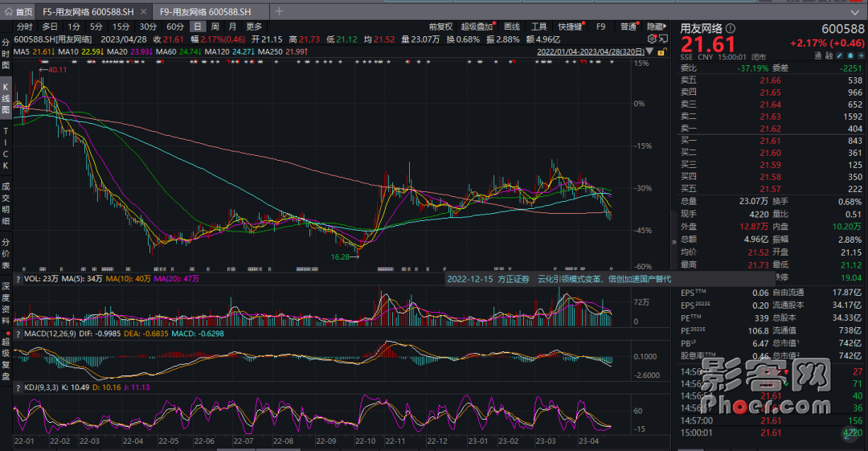Open the 快捷键 shortcuts menu
868x451 pixels.
coord(570,27)
